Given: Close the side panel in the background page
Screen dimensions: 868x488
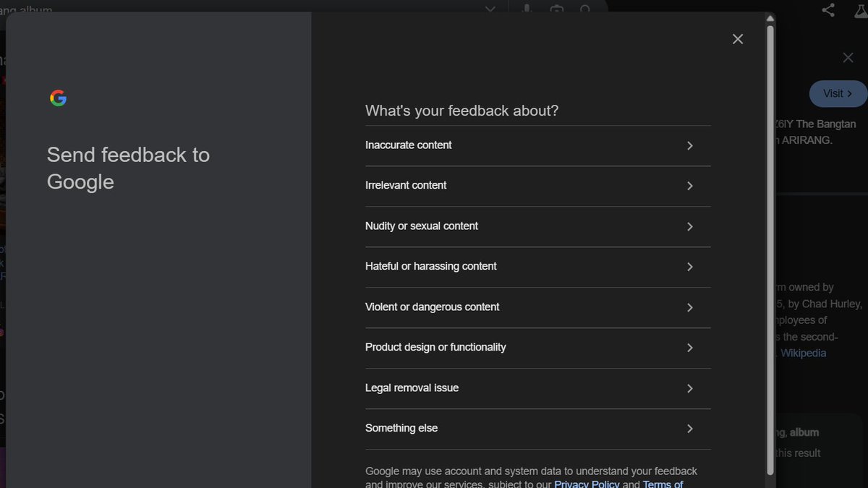Looking at the screenshot, I should (848, 58).
